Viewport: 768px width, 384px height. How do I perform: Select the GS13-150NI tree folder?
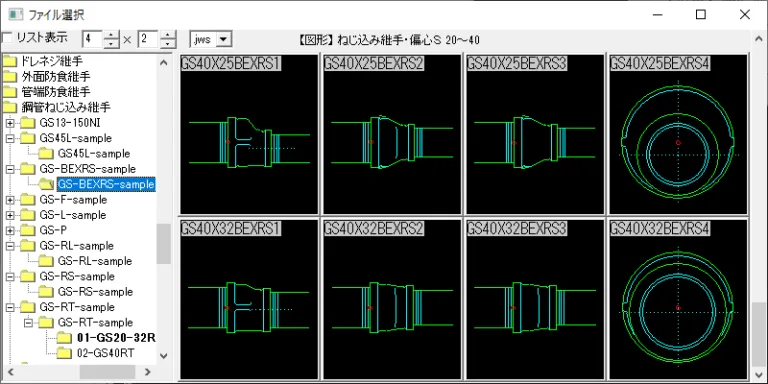70,122
